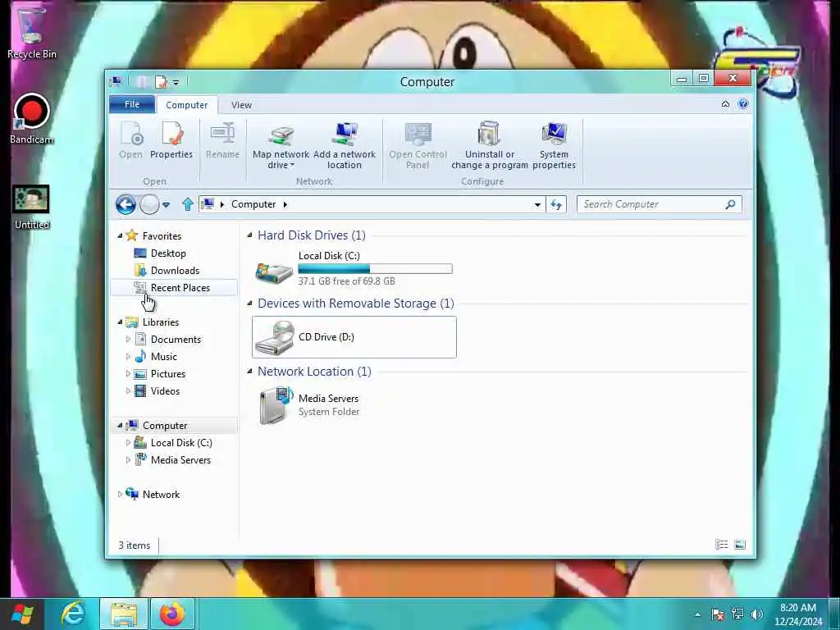Select the Local Disk (C:) drive icon
The width and height of the screenshot is (840, 630).
pyautogui.click(x=274, y=272)
